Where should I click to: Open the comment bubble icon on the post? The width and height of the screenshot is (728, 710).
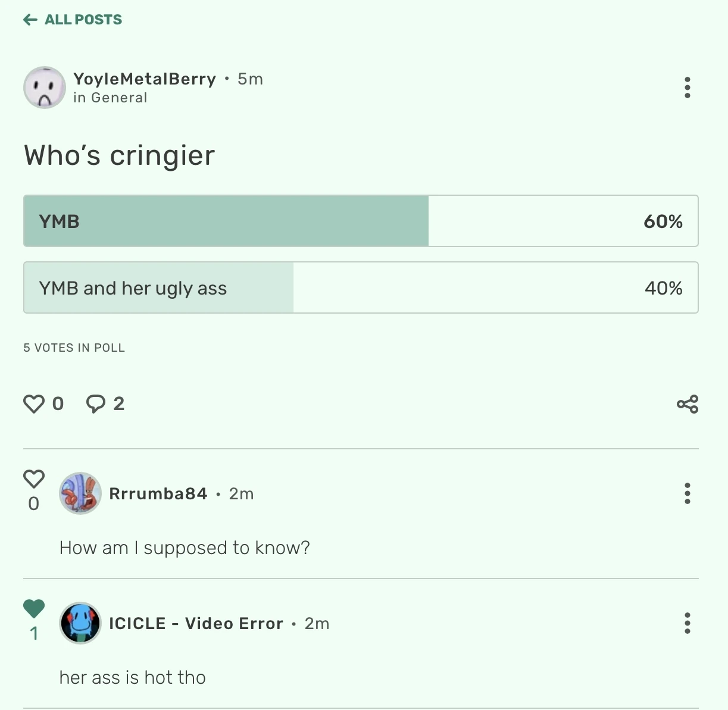(x=97, y=403)
